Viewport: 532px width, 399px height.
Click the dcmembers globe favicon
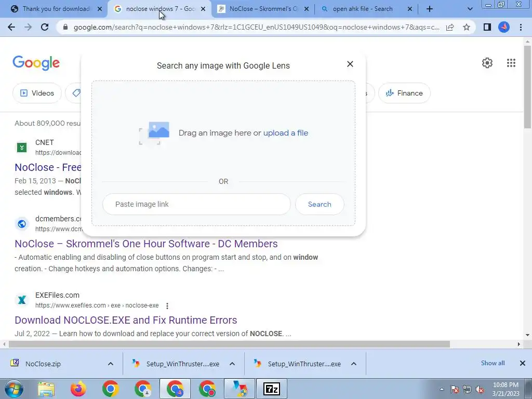(22, 223)
